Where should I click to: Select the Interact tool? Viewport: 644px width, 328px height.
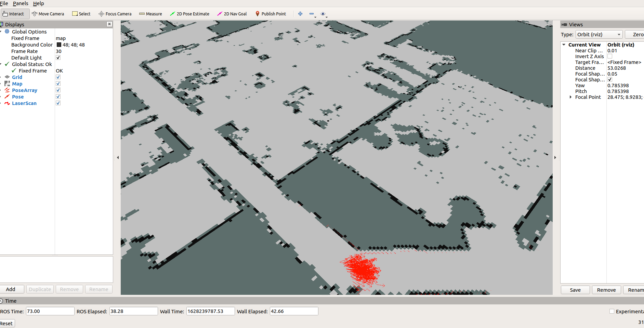tap(14, 14)
